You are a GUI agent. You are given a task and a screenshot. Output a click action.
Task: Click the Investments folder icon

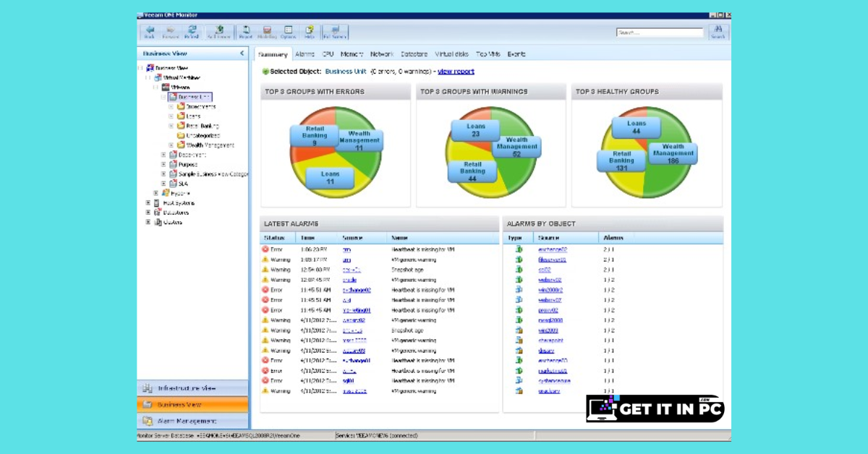point(181,106)
